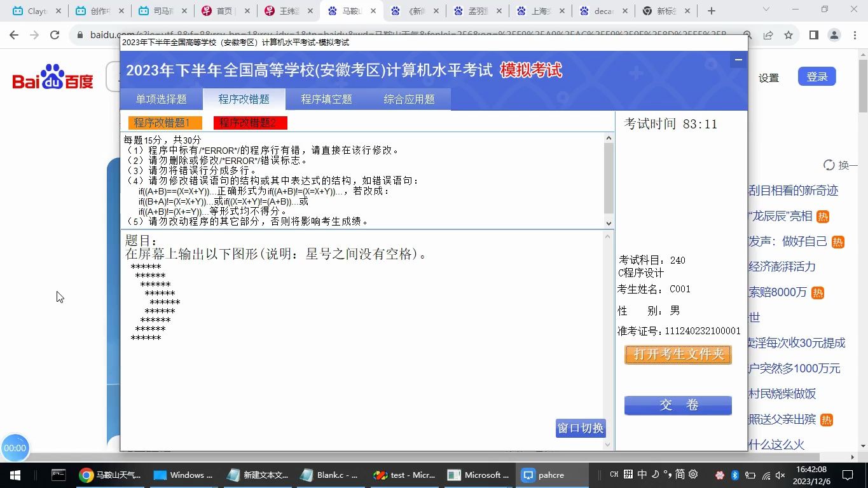
Task: Click the Baidu logo in the browser
Action: (x=53, y=77)
